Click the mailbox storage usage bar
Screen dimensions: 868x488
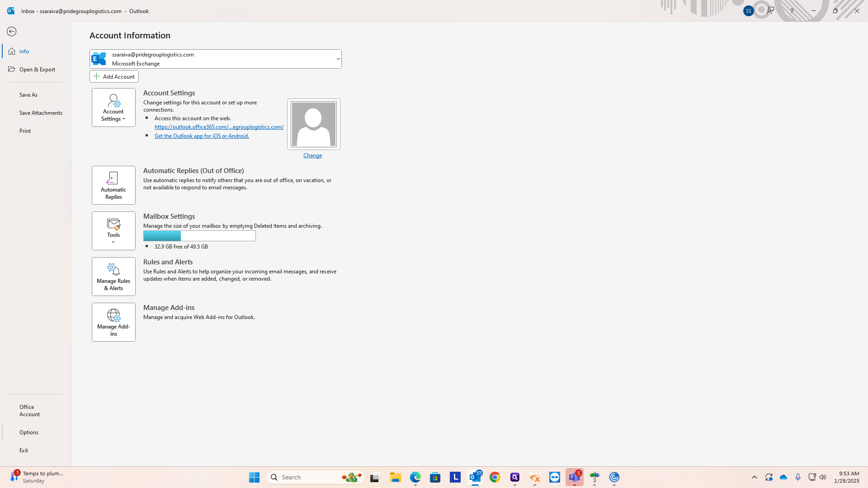point(199,236)
